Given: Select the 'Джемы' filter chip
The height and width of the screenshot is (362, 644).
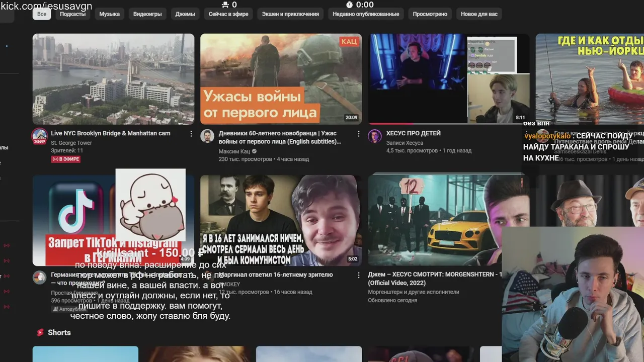Looking at the screenshot, I should click(185, 14).
